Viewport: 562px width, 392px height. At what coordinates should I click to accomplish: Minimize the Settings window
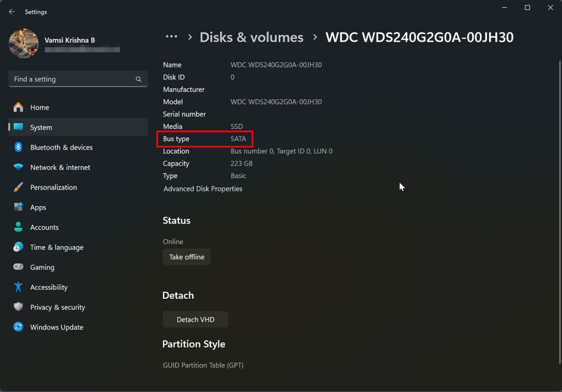pos(504,8)
